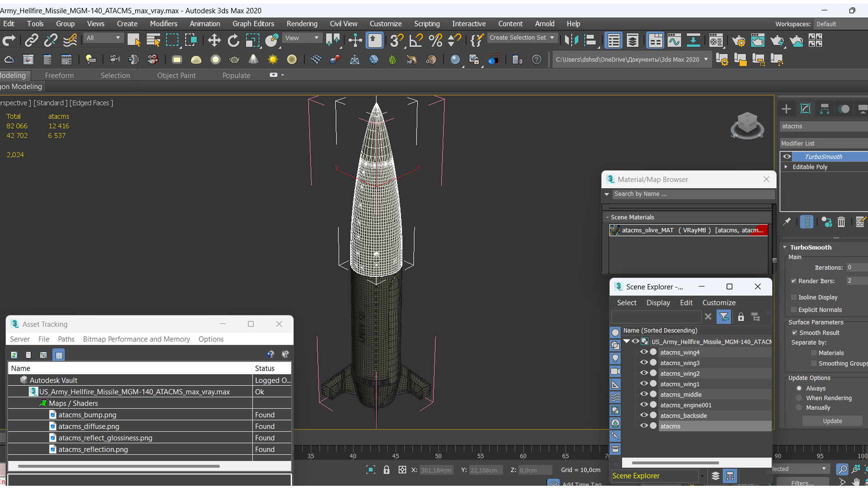Click the Move tool in main toolbar
Screen dimensions: 868x488
click(214, 40)
